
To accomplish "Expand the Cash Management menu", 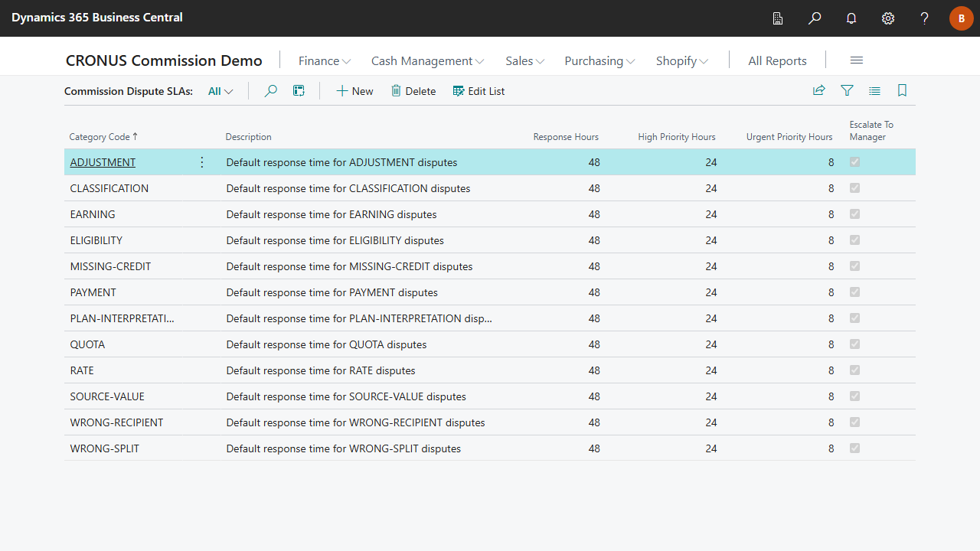I will click(x=427, y=60).
